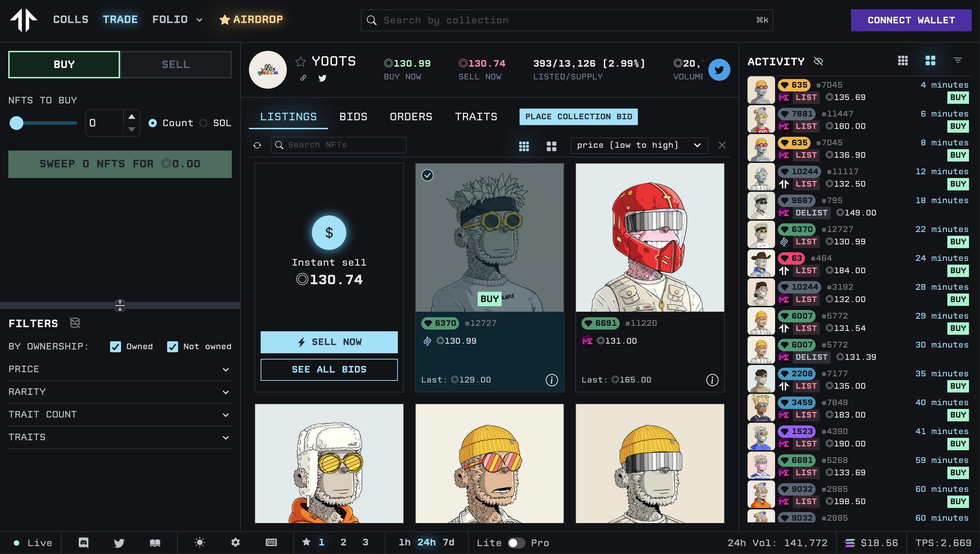The width and height of the screenshot is (980, 554).
Task: Click Connect Wallet
Action: tap(911, 20)
